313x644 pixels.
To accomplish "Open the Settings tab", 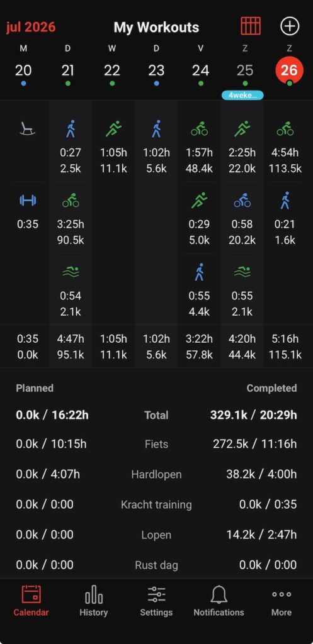I will click(156, 601).
